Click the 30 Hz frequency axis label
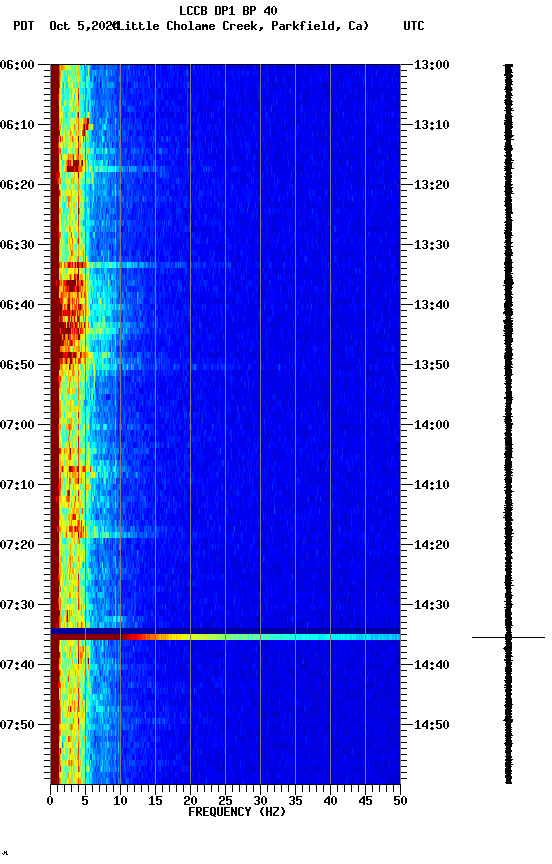This screenshot has height=864, width=552. coord(260,801)
